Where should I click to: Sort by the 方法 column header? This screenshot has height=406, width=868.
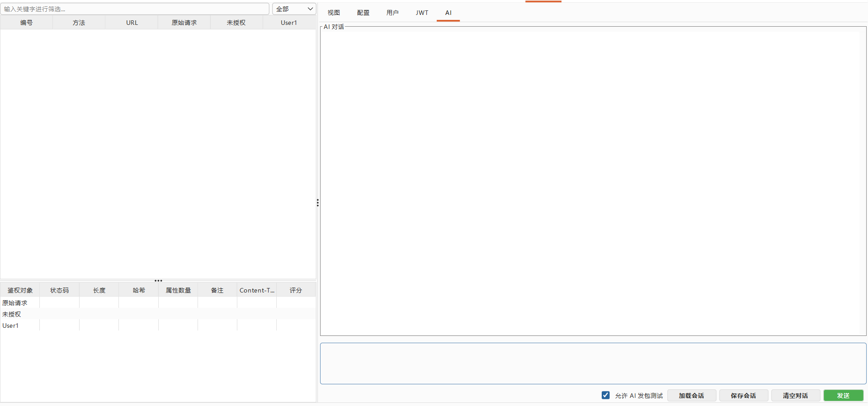click(79, 23)
